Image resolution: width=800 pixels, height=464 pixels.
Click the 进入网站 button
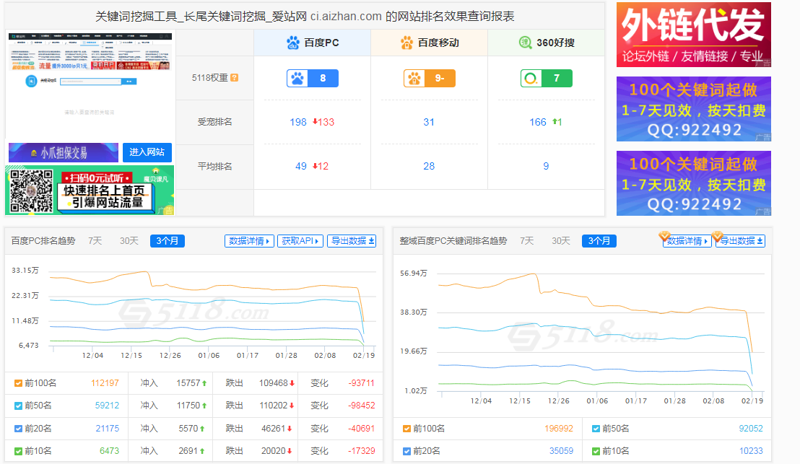coord(147,152)
